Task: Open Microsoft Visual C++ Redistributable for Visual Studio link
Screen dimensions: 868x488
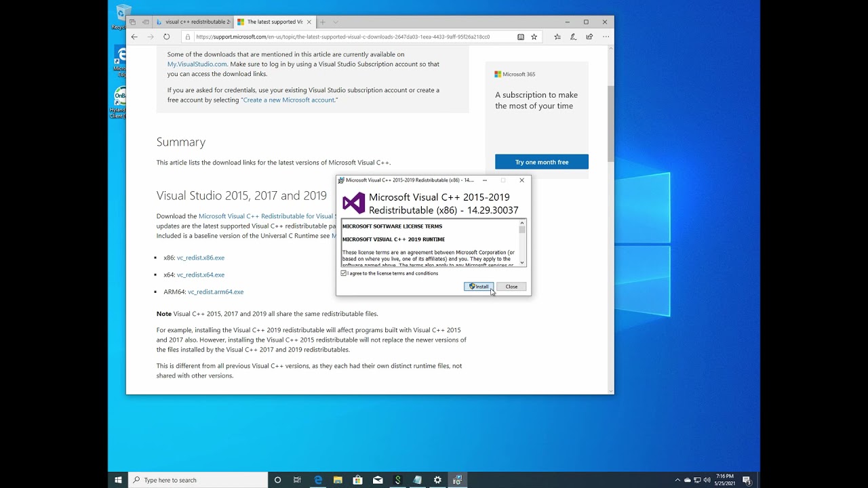Action: [x=267, y=216]
